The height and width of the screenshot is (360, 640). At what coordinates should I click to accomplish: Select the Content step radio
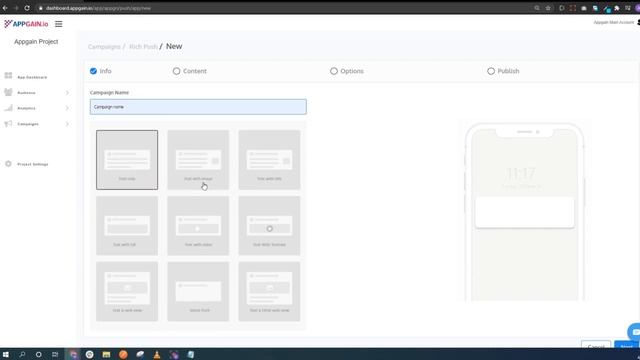176,71
